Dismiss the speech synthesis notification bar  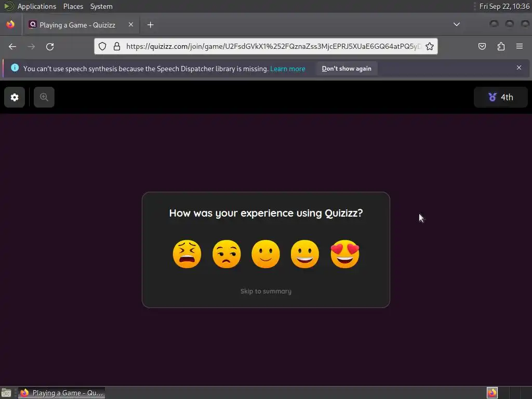click(519, 68)
